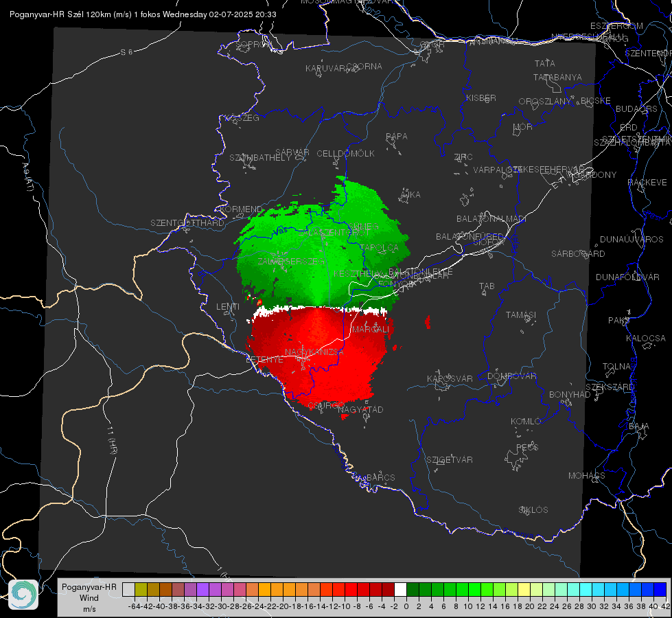Screen dimensions: 672x618
Task: Click the LENTI town label
Action: click(x=228, y=307)
